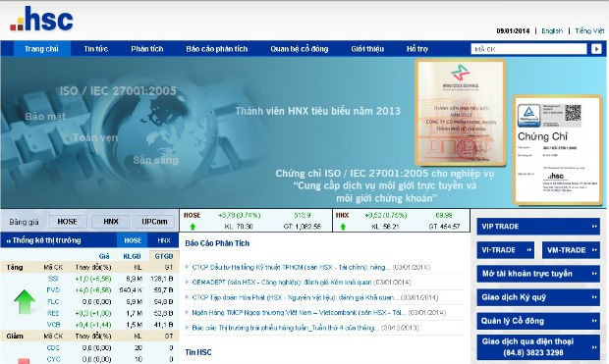
Task: Sort statistics by Giá
Action: pos(104,256)
